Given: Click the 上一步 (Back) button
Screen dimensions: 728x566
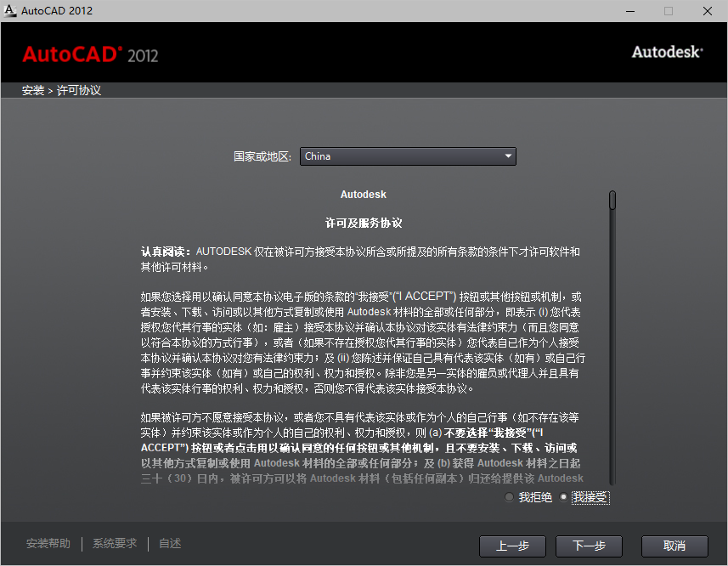Looking at the screenshot, I should point(512,546).
